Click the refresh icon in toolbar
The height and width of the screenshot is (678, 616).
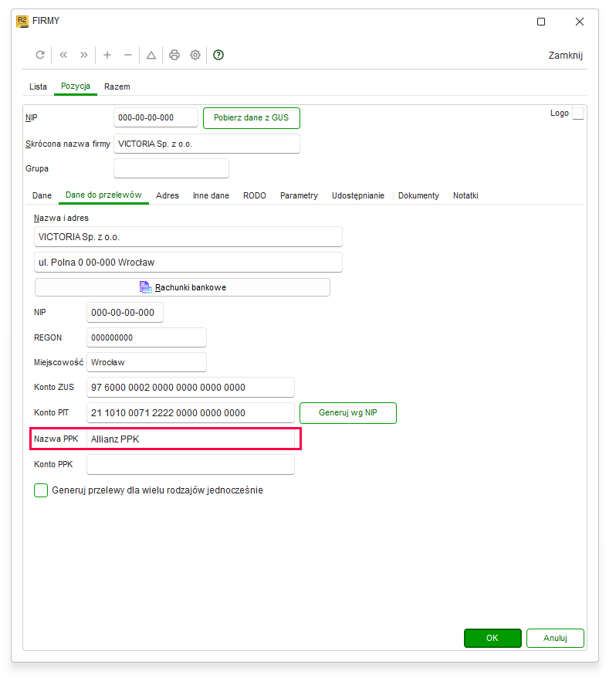pos(40,55)
